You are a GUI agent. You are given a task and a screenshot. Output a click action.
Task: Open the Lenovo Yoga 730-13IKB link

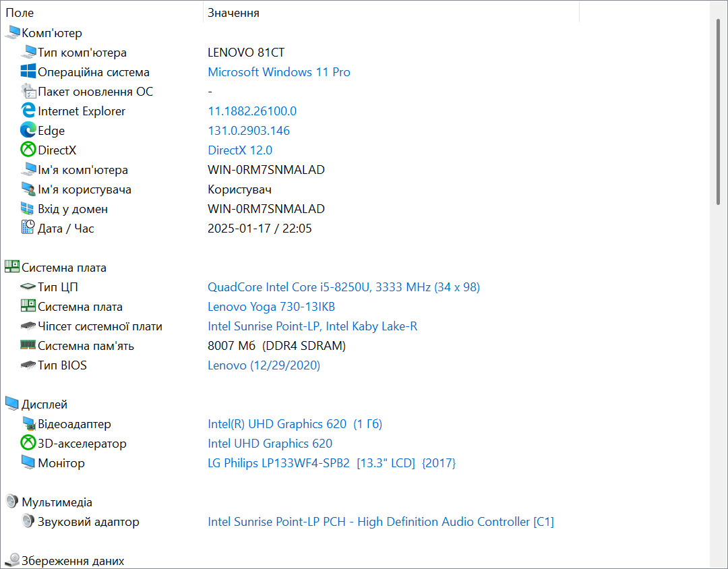tap(271, 307)
